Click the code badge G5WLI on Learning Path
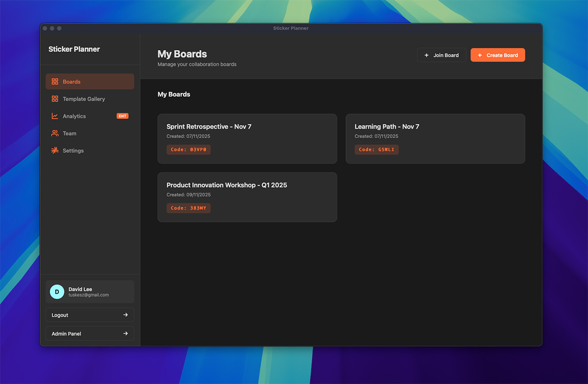 point(376,149)
